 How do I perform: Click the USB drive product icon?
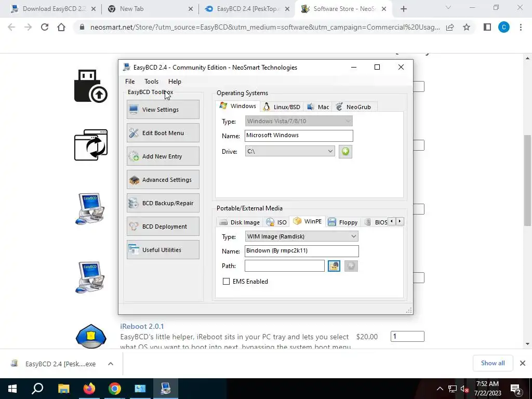(x=90, y=86)
